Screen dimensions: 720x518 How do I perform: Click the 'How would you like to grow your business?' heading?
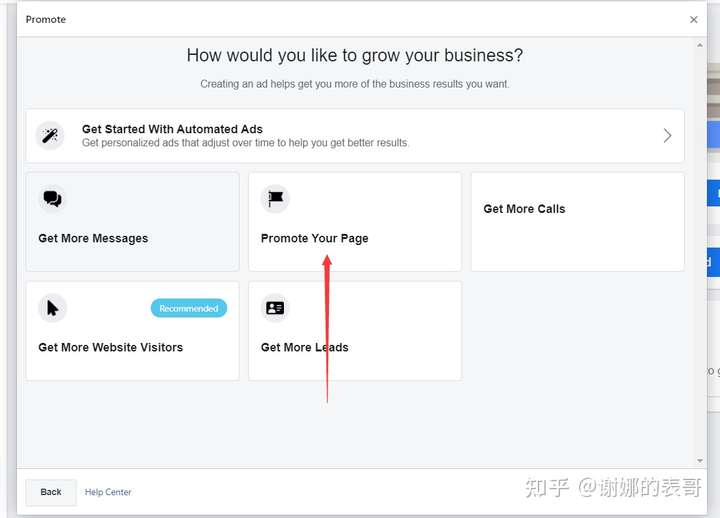point(354,56)
